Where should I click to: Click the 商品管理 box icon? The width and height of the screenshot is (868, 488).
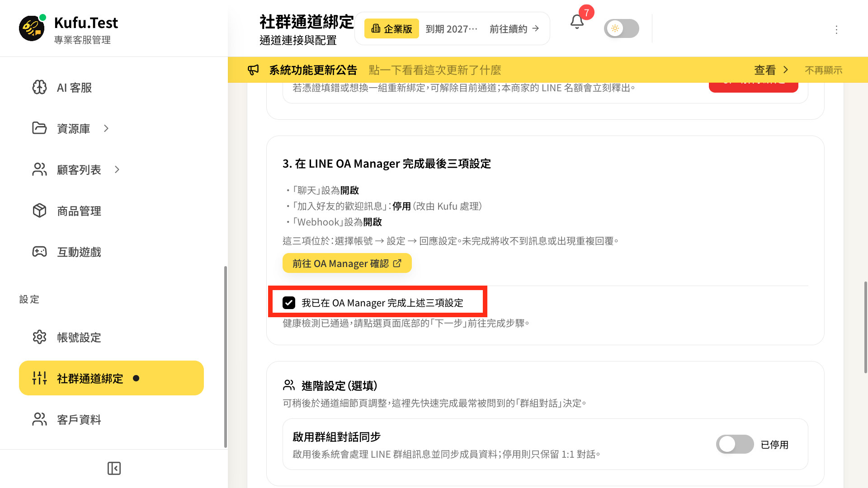[39, 211]
